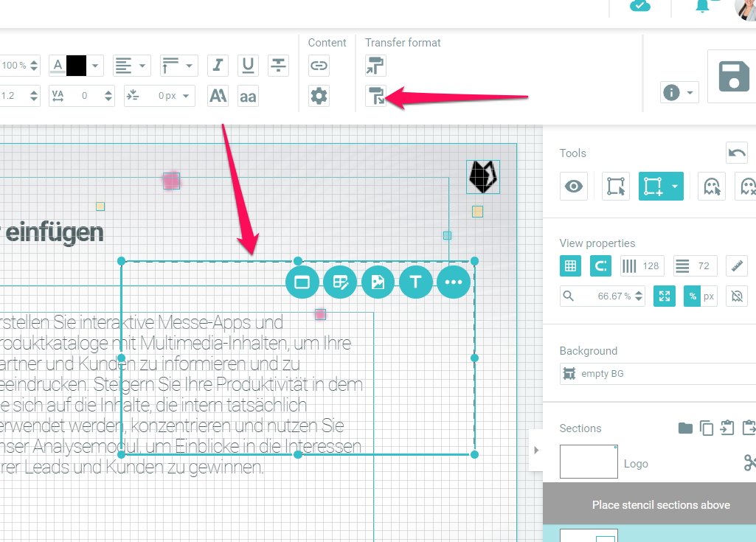Toggle italic text formatting

218,66
